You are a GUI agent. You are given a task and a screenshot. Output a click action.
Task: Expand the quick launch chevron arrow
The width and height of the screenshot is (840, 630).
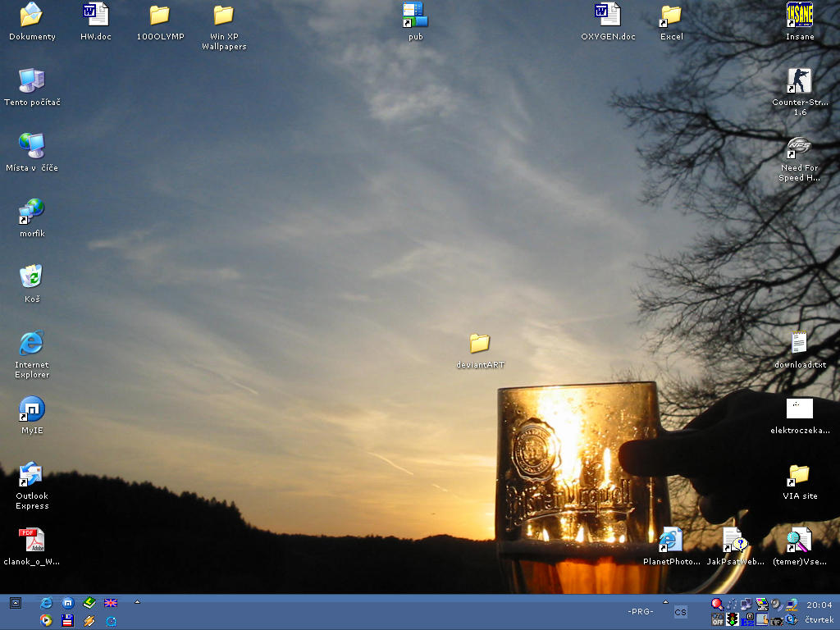(137, 601)
